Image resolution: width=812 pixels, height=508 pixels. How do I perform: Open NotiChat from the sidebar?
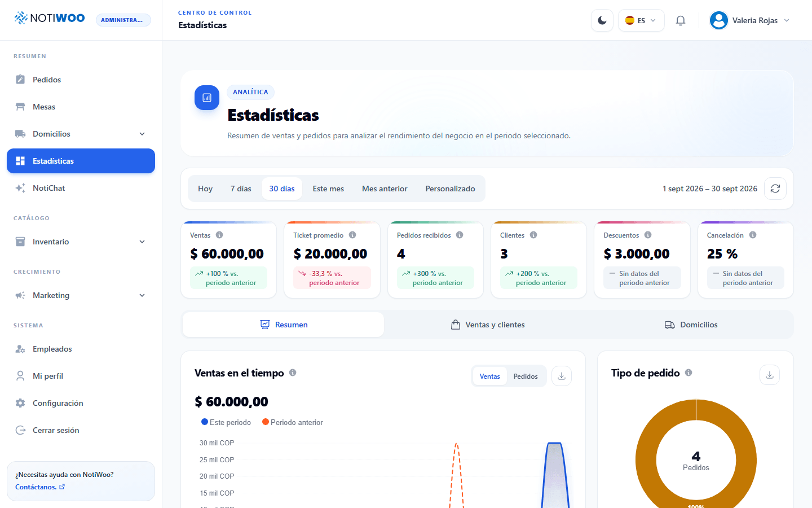[x=81, y=188]
